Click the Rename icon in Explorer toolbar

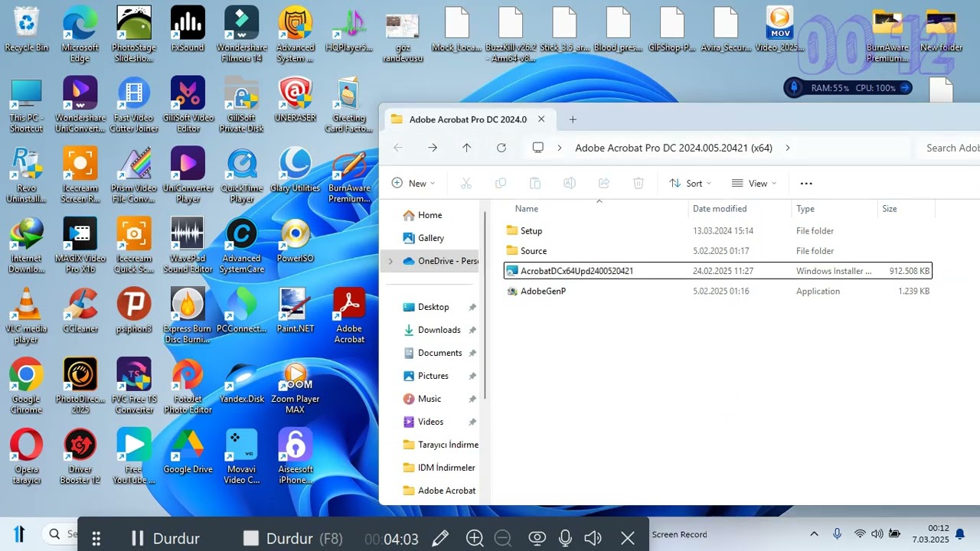(x=570, y=183)
